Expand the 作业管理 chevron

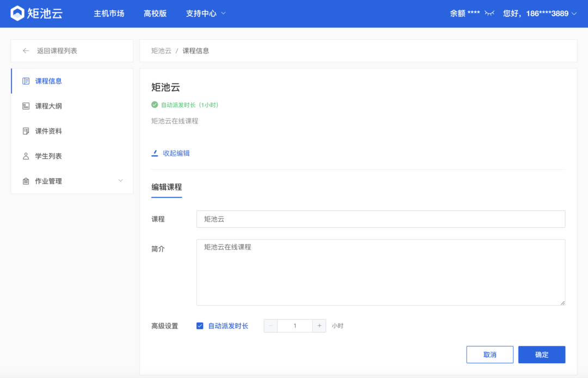coord(120,181)
